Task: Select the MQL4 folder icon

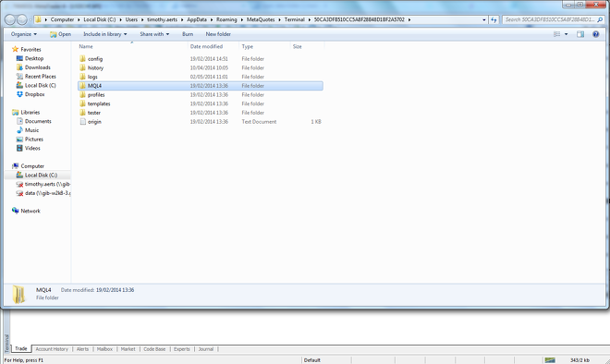Action: [82, 86]
